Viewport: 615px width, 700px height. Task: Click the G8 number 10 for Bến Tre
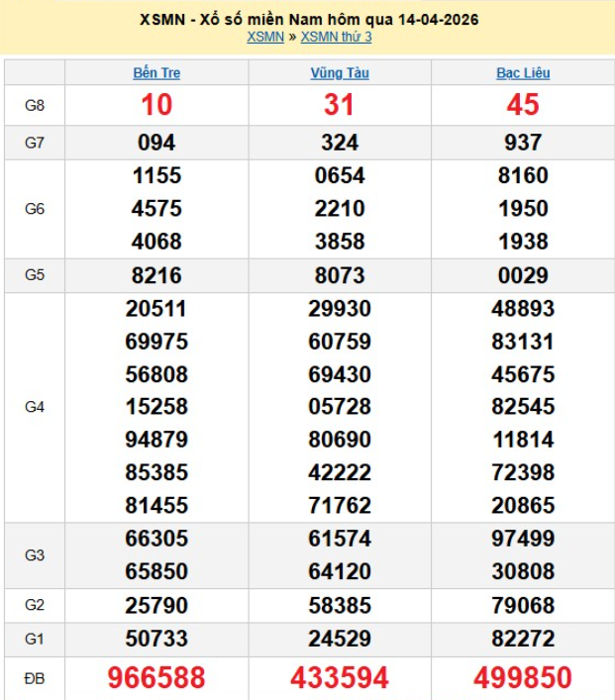point(156,105)
